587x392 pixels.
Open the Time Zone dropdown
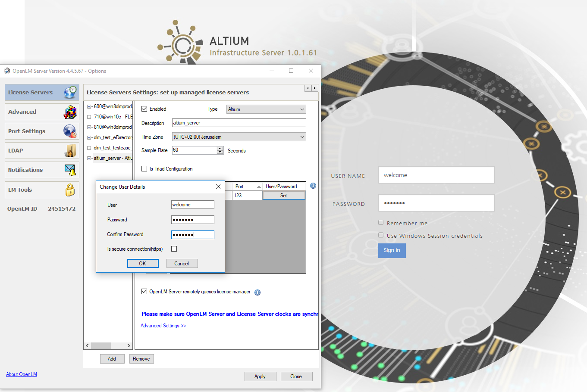tap(239, 137)
